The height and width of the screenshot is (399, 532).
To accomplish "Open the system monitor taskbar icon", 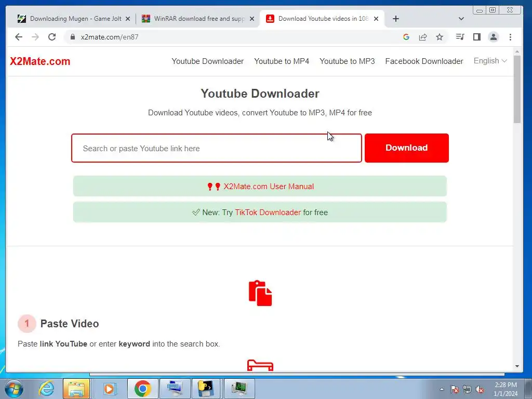I will (239, 389).
